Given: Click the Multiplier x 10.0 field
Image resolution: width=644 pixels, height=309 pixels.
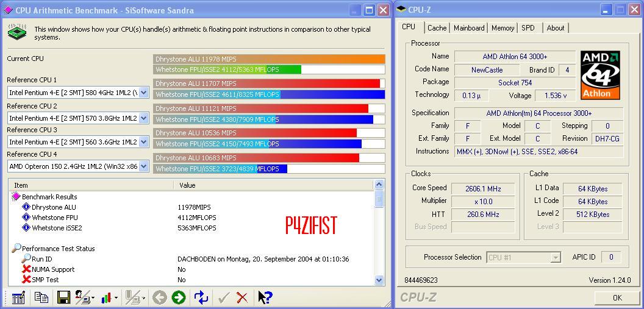Looking at the screenshot, I should [x=483, y=202].
